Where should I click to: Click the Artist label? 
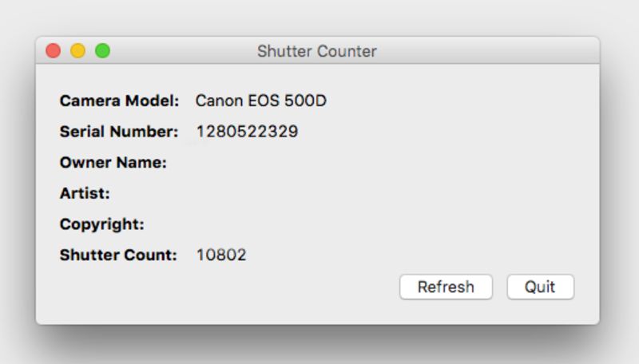[85, 193]
